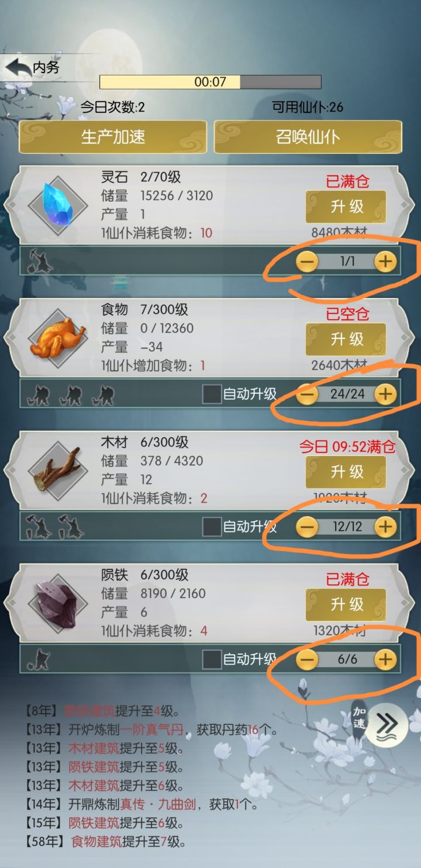
Task: Click the 生产加速 button
Action: tap(113, 137)
